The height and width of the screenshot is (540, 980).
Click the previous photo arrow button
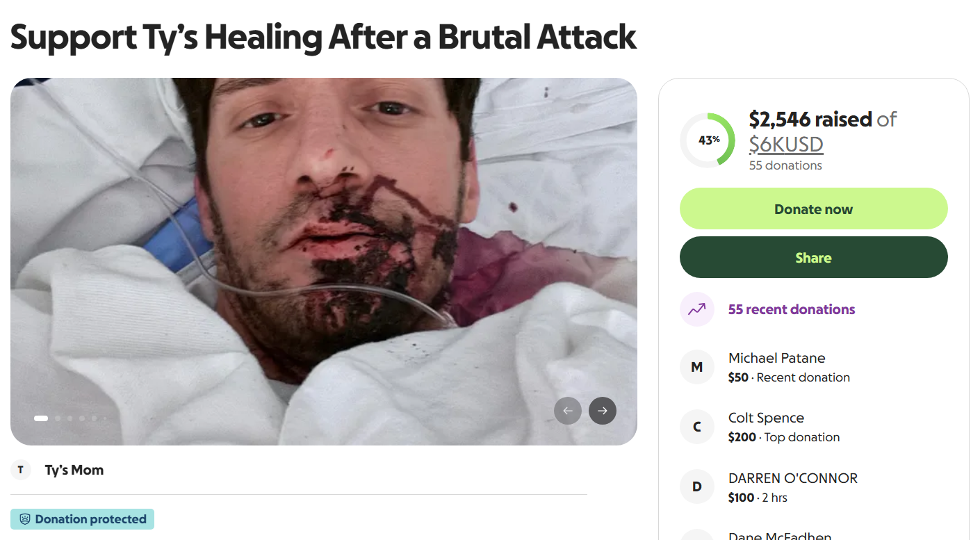coord(567,411)
